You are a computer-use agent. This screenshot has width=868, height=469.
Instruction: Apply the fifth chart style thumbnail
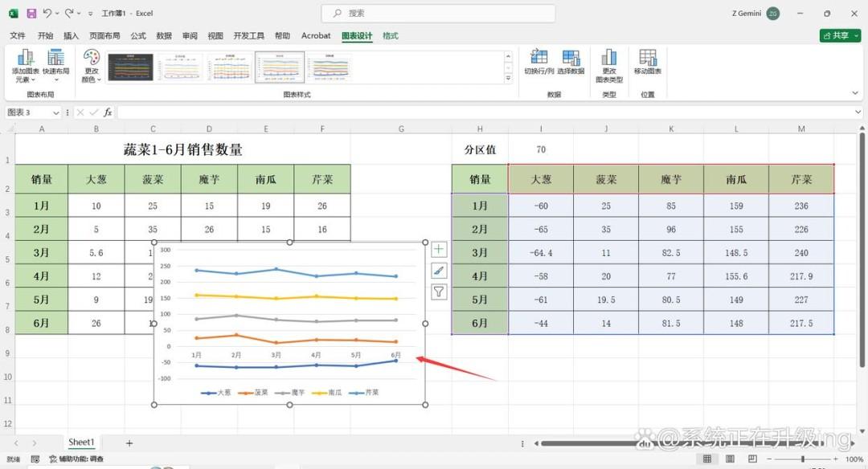tap(330, 67)
